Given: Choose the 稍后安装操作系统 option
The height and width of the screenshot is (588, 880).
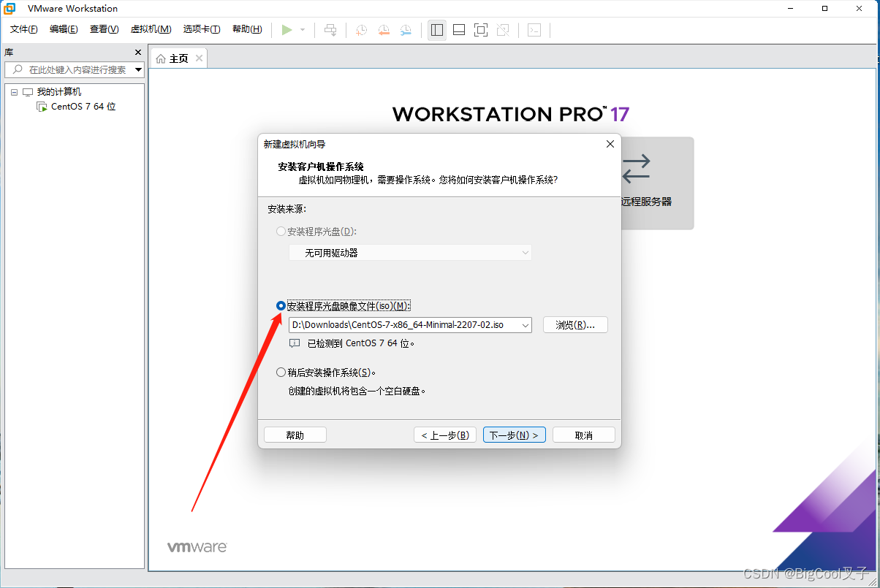Looking at the screenshot, I should click(x=281, y=372).
